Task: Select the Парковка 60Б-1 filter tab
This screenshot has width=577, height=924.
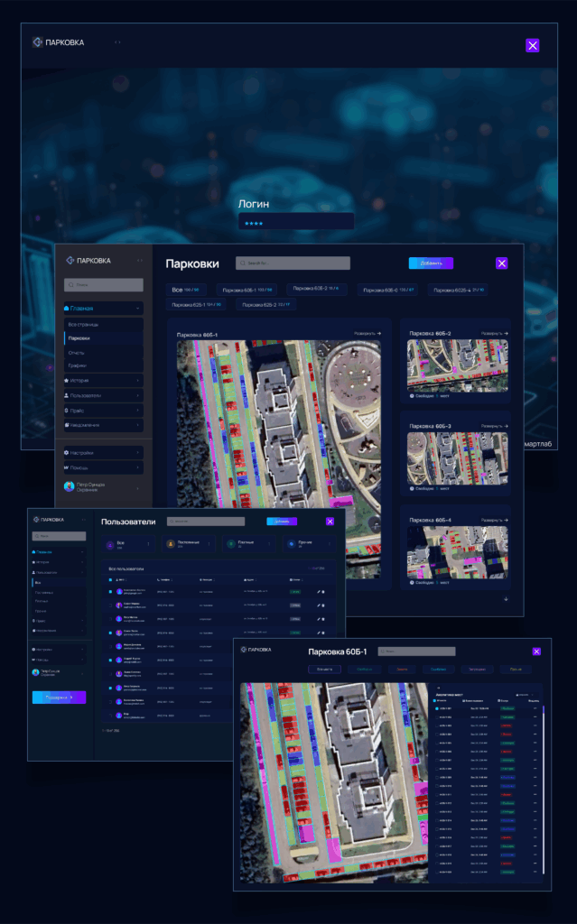Action: pos(247,290)
